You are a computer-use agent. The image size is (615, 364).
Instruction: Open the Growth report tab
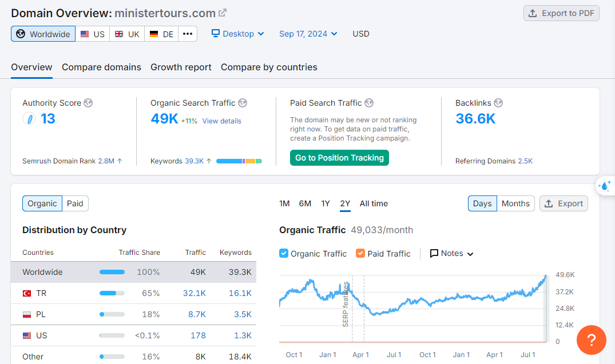(x=181, y=67)
